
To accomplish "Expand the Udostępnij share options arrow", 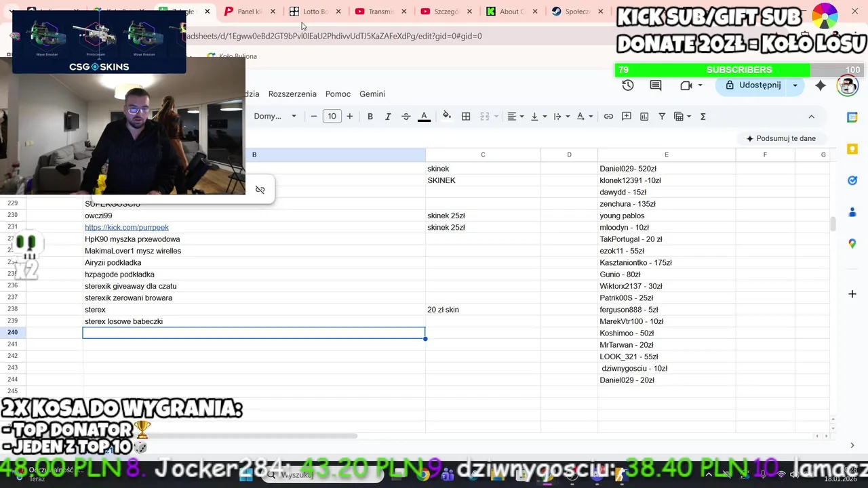I will [795, 85].
